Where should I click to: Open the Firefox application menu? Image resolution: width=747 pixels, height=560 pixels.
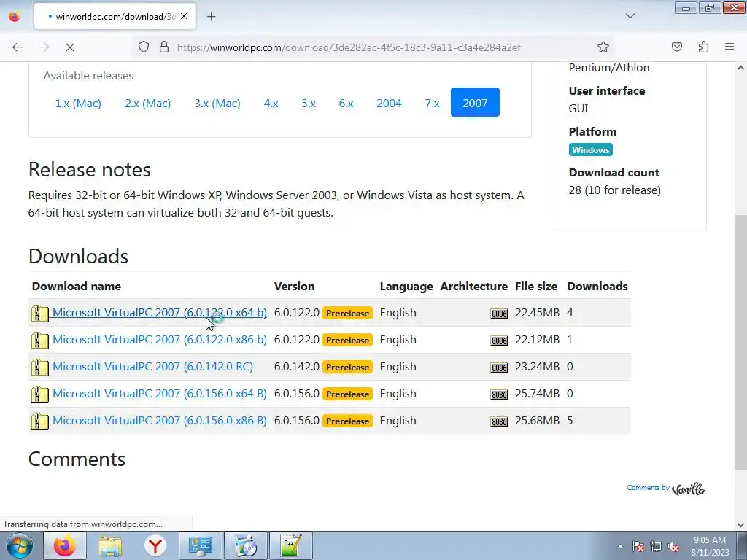[x=729, y=47]
